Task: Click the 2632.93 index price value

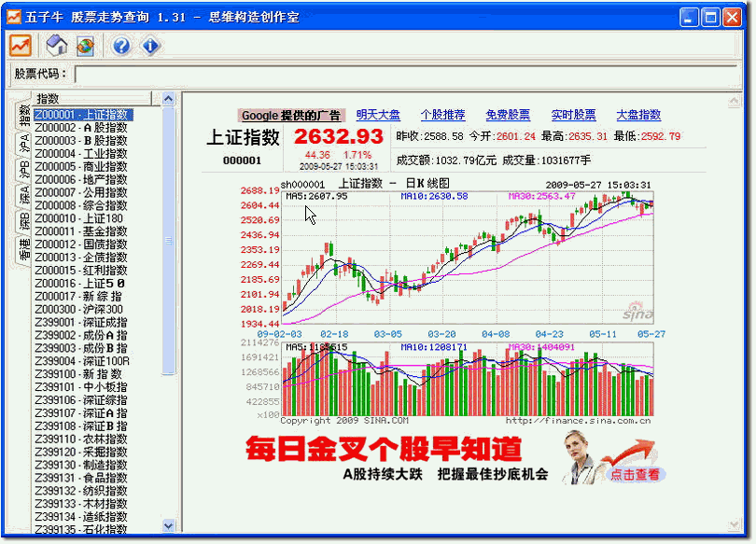Action: point(339,137)
